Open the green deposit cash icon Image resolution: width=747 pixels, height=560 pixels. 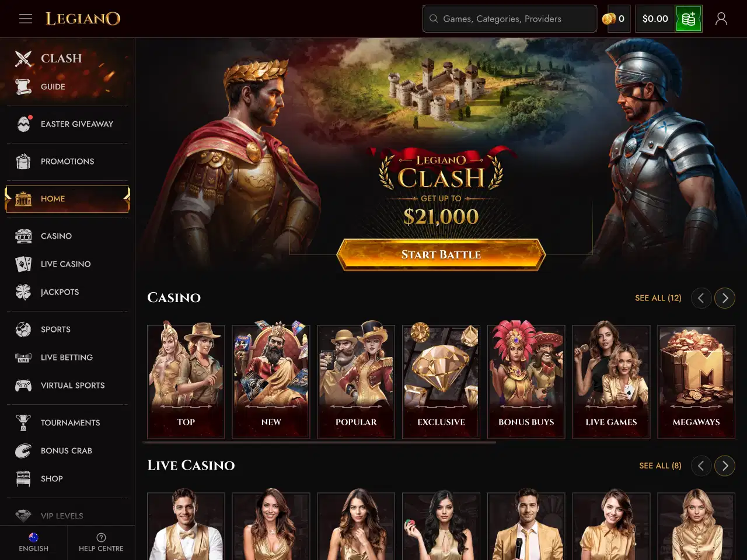[689, 19]
